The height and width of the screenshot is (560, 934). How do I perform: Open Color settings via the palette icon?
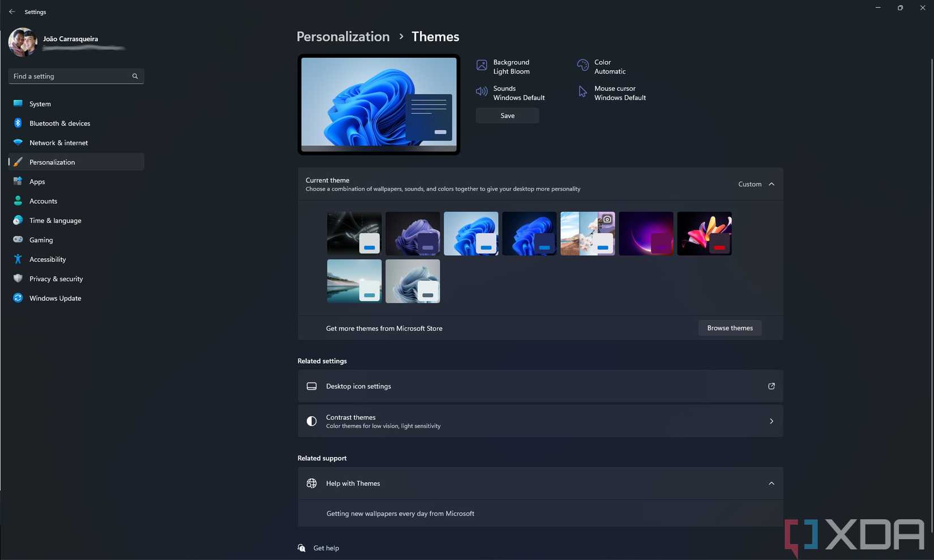(x=582, y=65)
